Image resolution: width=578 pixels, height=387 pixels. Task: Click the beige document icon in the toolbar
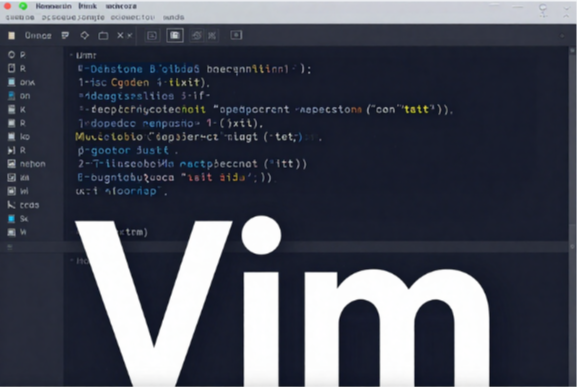tap(11, 35)
